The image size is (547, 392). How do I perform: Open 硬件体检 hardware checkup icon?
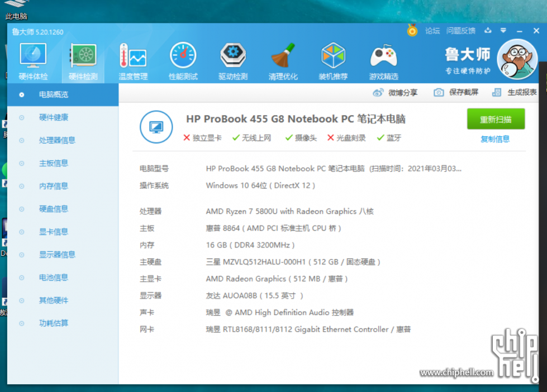33,61
